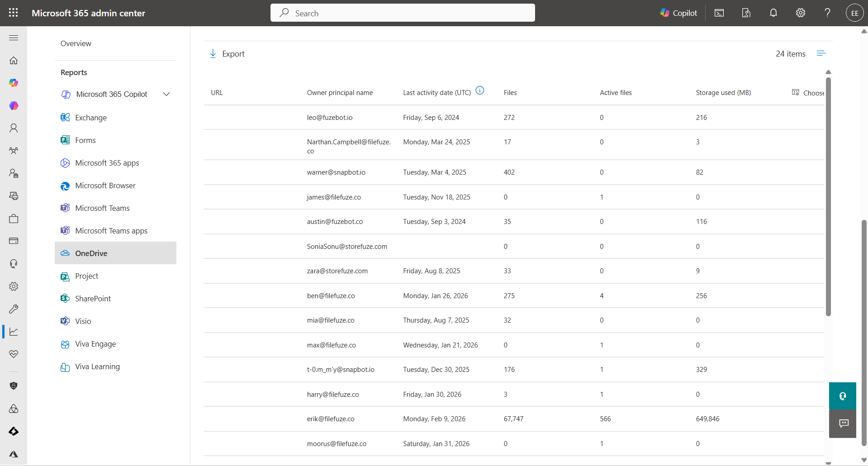
Task: Select the Users icon in navigation rail
Action: (14, 128)
